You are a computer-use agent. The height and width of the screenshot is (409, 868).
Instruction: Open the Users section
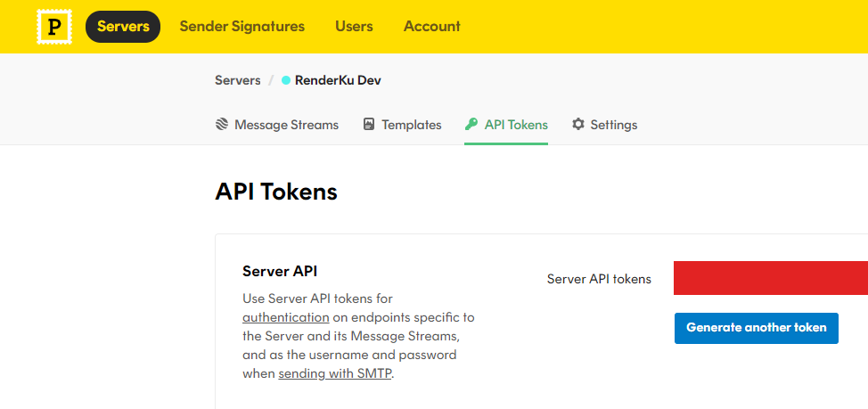[x=354, y=27]
